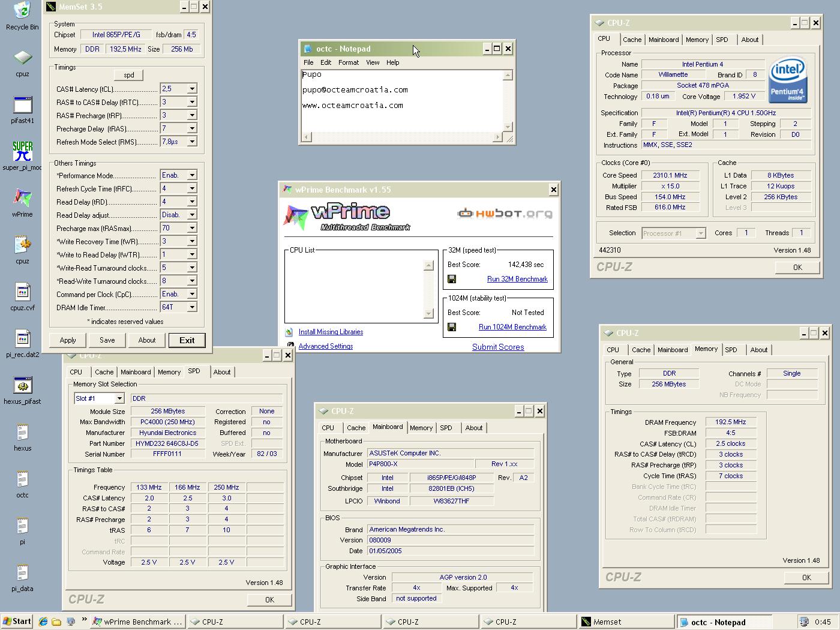840x630 pixels.
Task: Click OK in CPU-Z SPD window
Action: tap(269, 599)
